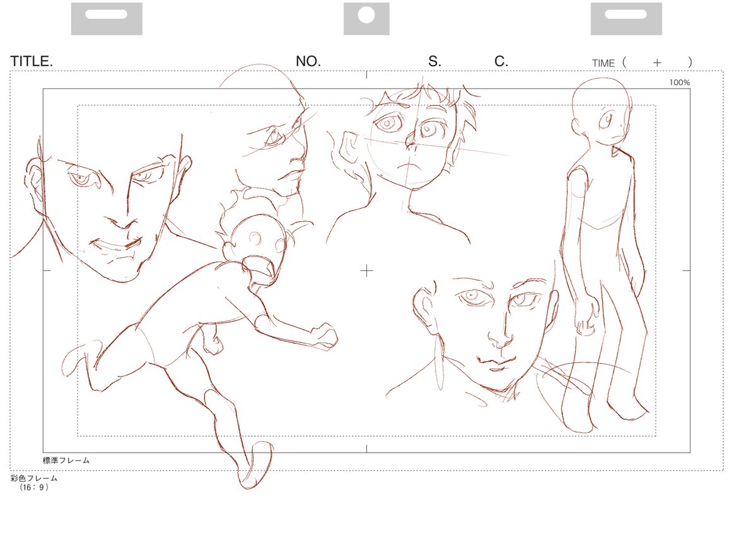Click the TIME ( + ) field
The width and height of the screenshot is (756, 537).
(643, 62)
